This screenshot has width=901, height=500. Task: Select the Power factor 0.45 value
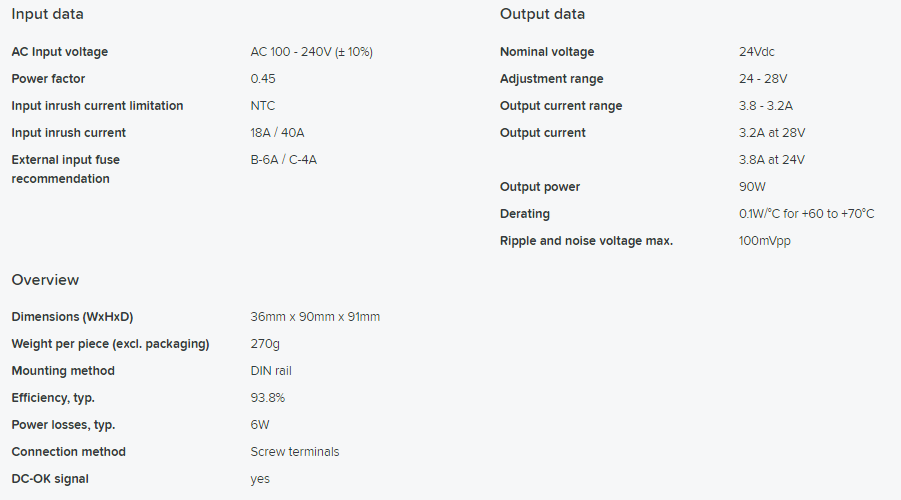click(x=263, y=79)
